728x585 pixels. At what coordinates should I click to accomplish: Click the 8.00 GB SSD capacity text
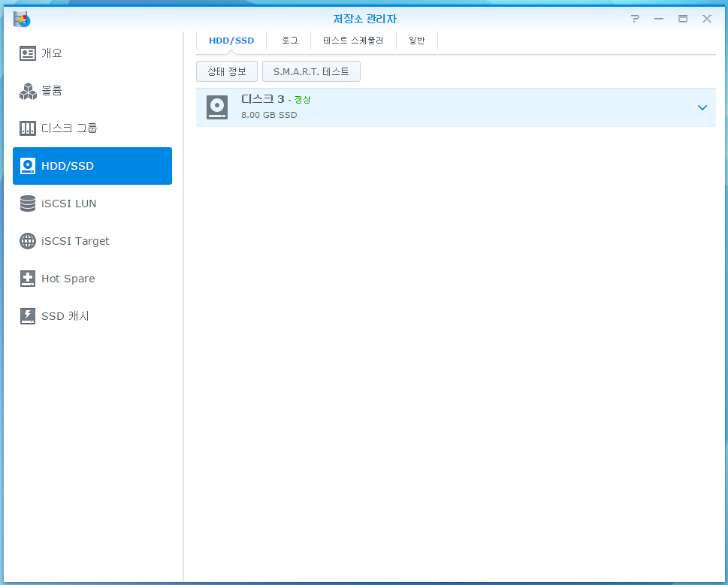coord(269,115)
